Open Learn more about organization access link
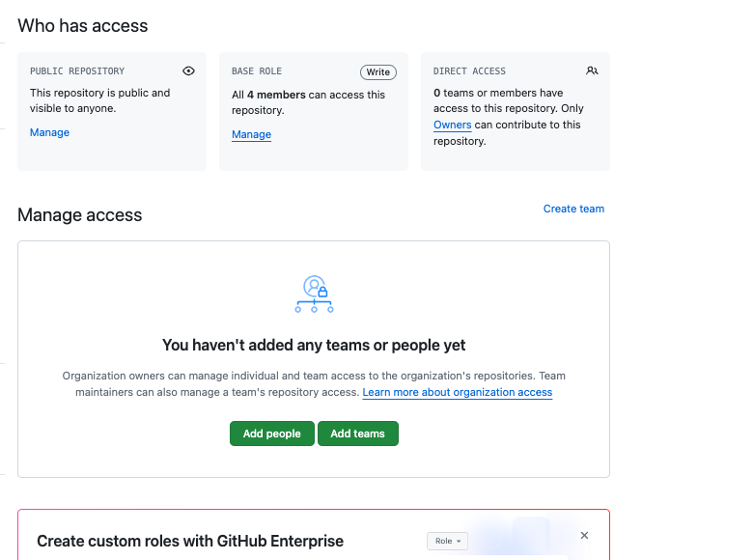 458,393
